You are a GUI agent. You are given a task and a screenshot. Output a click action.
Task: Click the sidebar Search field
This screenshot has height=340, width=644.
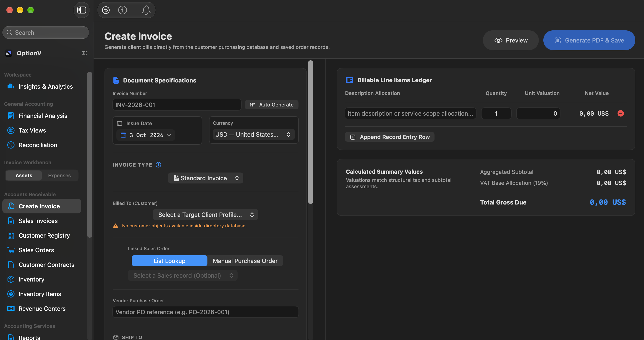(45, 32)
